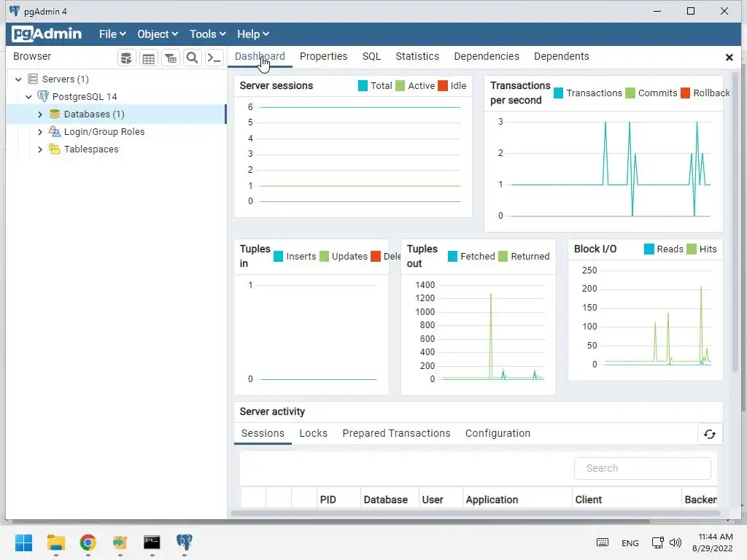This screenshot has height=560, width=747.
Task: Click the touch keyboard tray icon
Action: (x=602, y=542)
